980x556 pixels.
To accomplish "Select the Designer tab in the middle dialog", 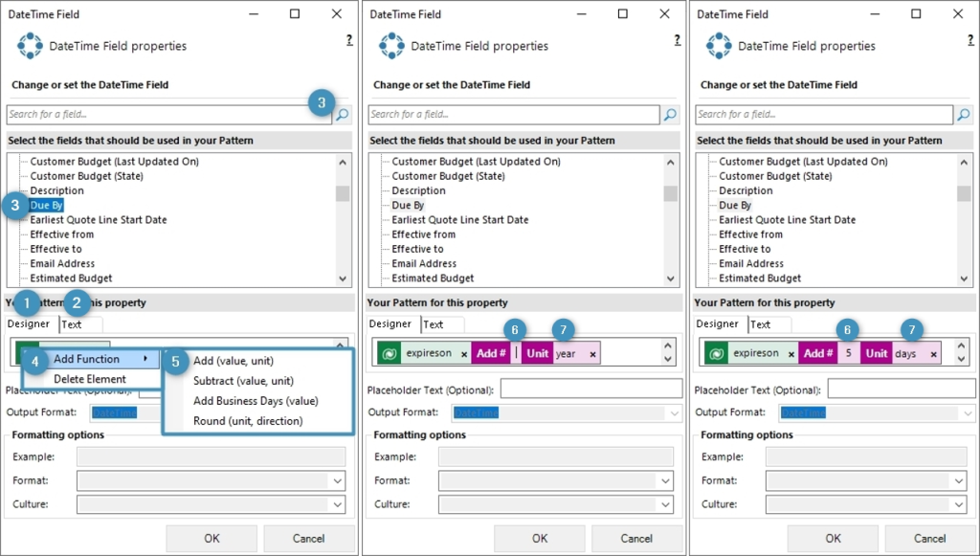I will click(390, 323).
